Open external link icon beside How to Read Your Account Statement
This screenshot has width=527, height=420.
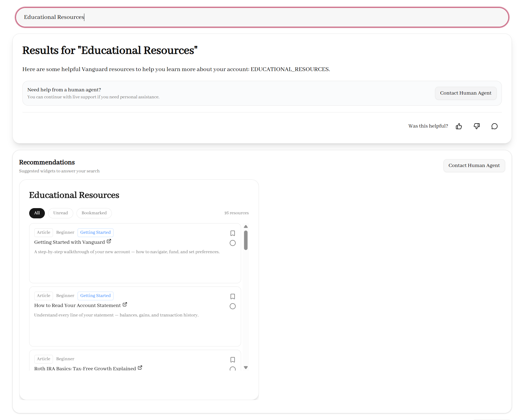pos(125,305)
